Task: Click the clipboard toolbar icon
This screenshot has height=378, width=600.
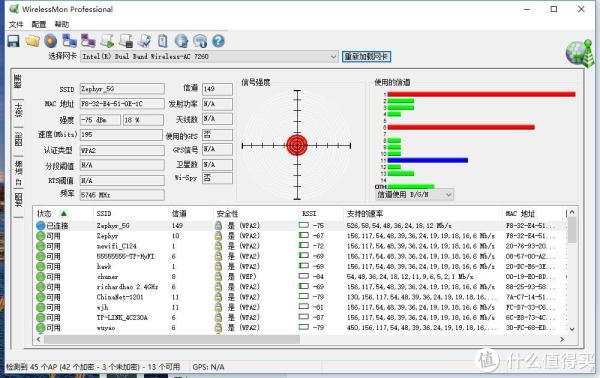Action: (163, 41)
